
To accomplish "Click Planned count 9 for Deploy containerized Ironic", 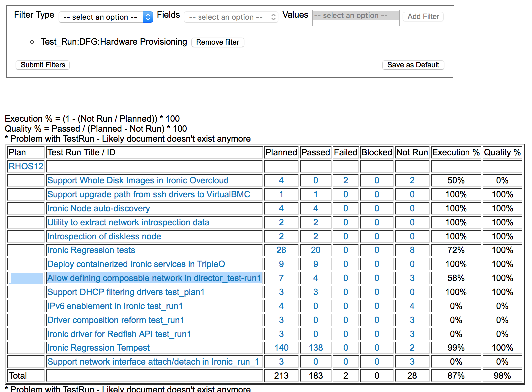I will (x=281, y=264).
